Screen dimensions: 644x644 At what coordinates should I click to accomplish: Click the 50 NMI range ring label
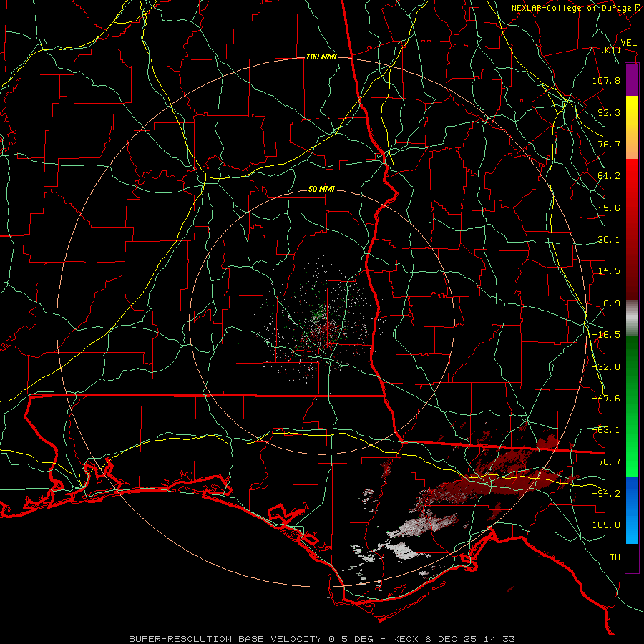coord(321,190)
